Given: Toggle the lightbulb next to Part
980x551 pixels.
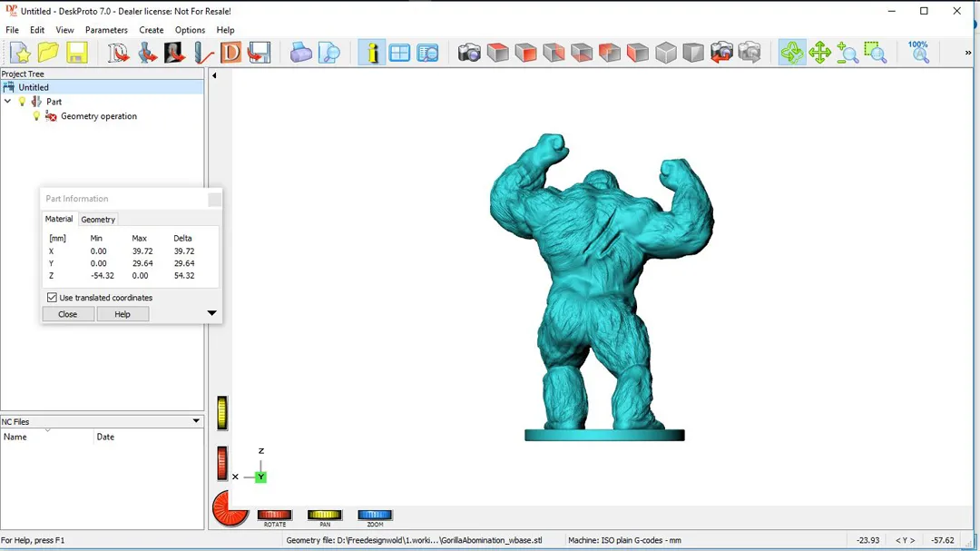Looking at the screenshot, I should pyautogui.click(x=23, y=102).
